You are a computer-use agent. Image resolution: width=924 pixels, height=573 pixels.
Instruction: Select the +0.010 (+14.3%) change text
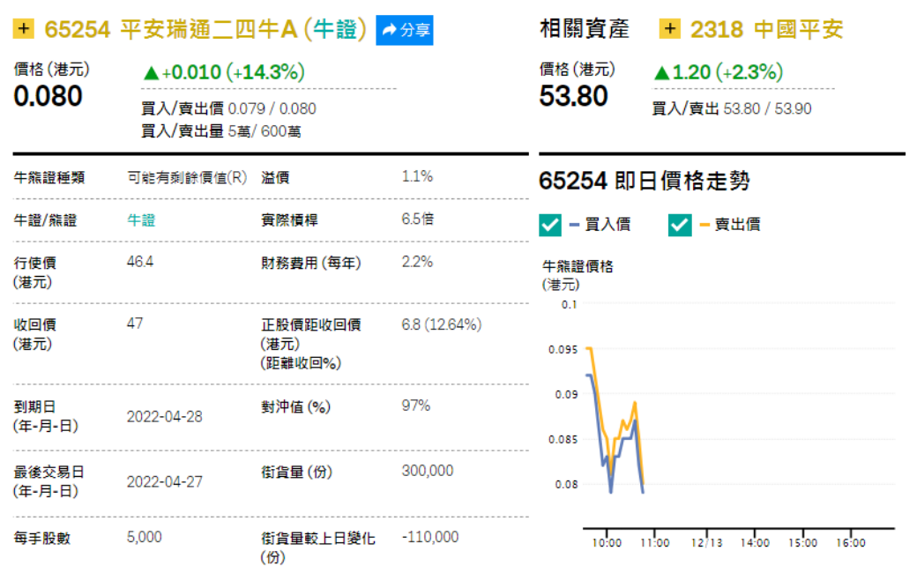tap(234, 72)
